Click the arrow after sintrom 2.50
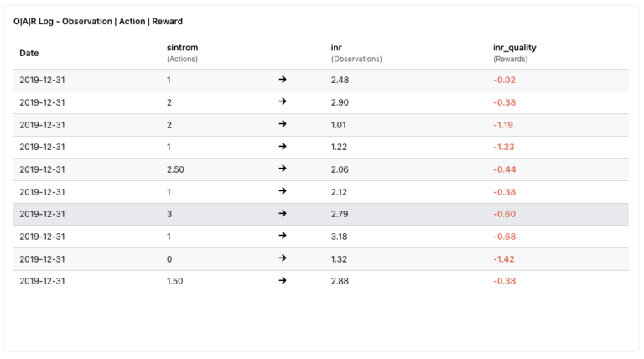This screenshot has height=359, width=644. (x=283, y=169)
